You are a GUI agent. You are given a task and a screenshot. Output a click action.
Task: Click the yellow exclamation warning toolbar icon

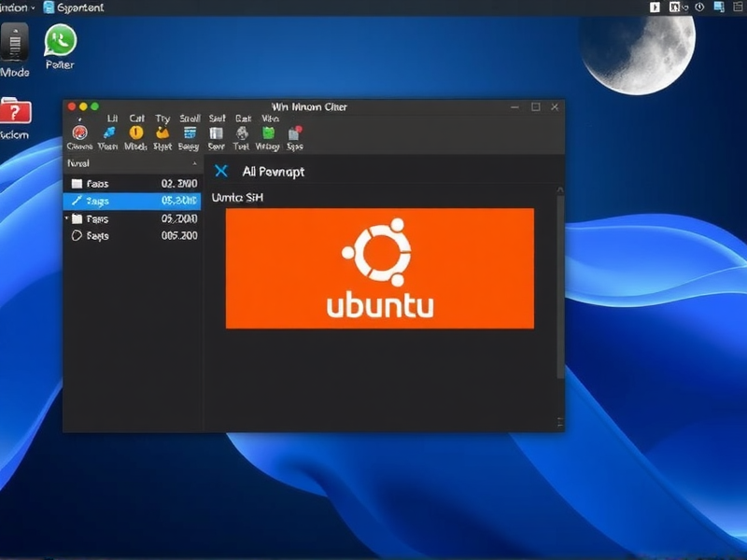pyautogui.click(x=136, y=133)
